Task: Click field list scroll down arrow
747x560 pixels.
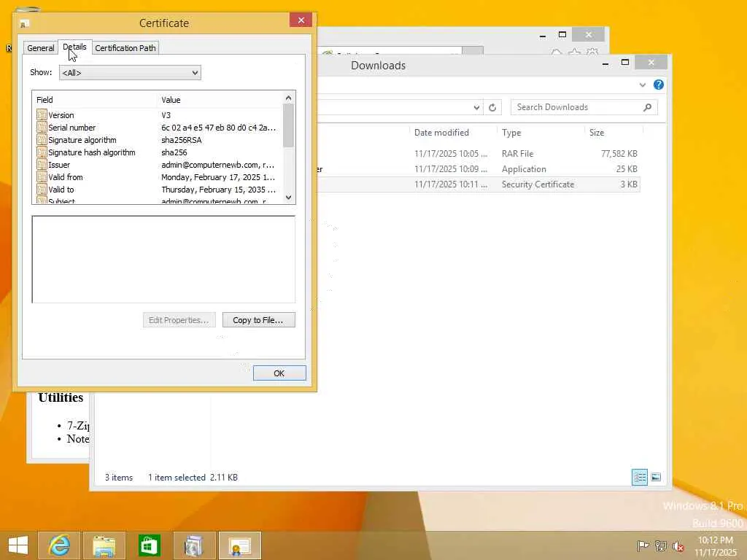Action: click(288, 197)
